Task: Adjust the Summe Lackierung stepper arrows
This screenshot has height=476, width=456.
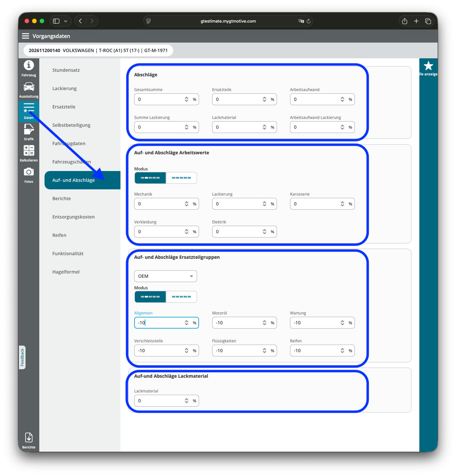Action: point(187,127)
